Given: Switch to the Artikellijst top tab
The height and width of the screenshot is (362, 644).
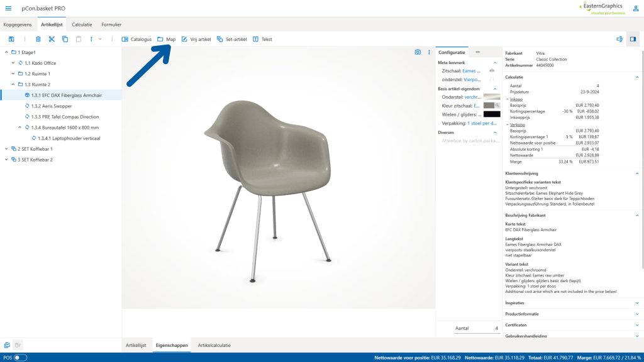Looking at the screenshot, I should 52,25.
